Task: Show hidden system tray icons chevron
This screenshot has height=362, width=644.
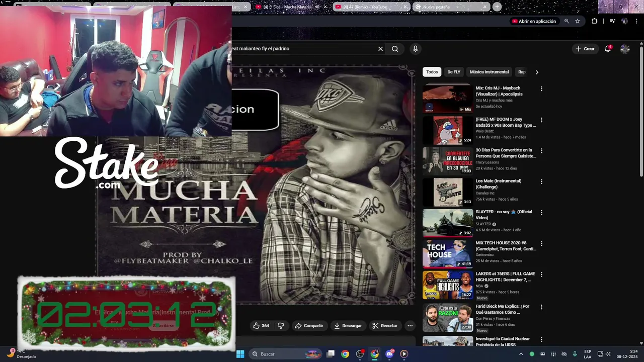Action: [x=521, y=354]
